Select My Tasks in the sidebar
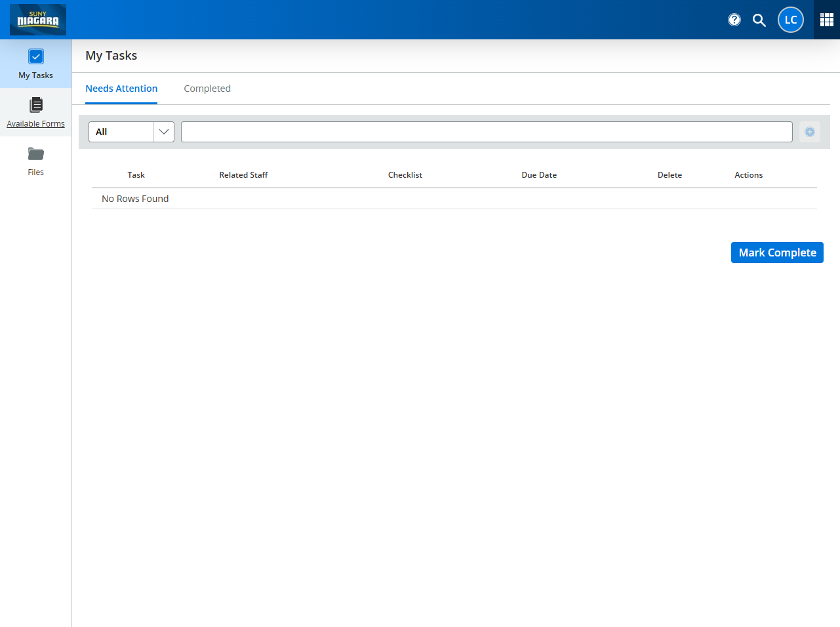 coord(36,64)
